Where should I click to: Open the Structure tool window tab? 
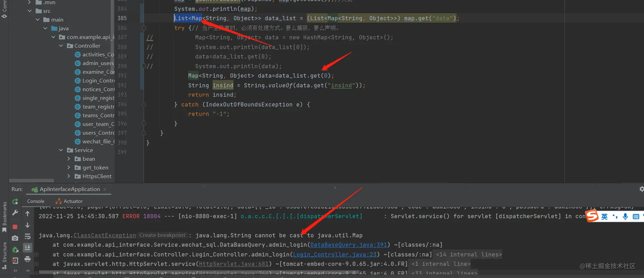(x=4, y=255)
